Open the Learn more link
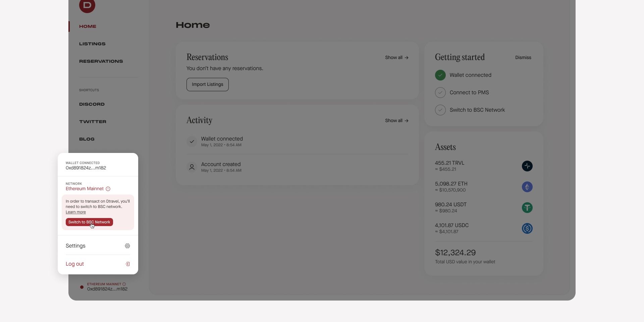This screenshot has width=644, height=322. 75,212
